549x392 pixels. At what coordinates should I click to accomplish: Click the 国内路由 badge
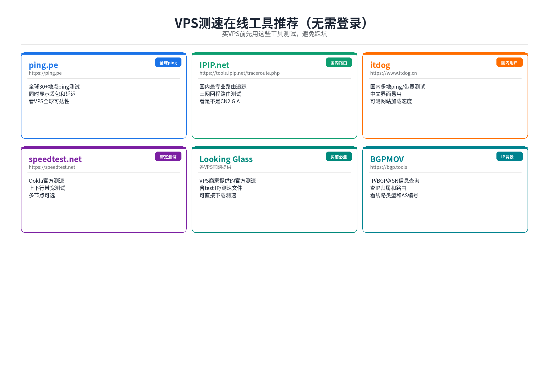[339, 62]
